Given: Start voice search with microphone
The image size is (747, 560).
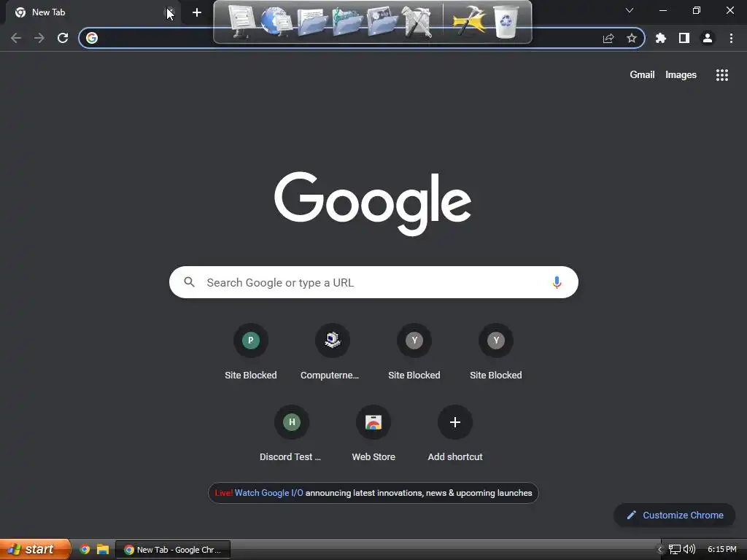Looking at the screenshot, I should 557,282.
